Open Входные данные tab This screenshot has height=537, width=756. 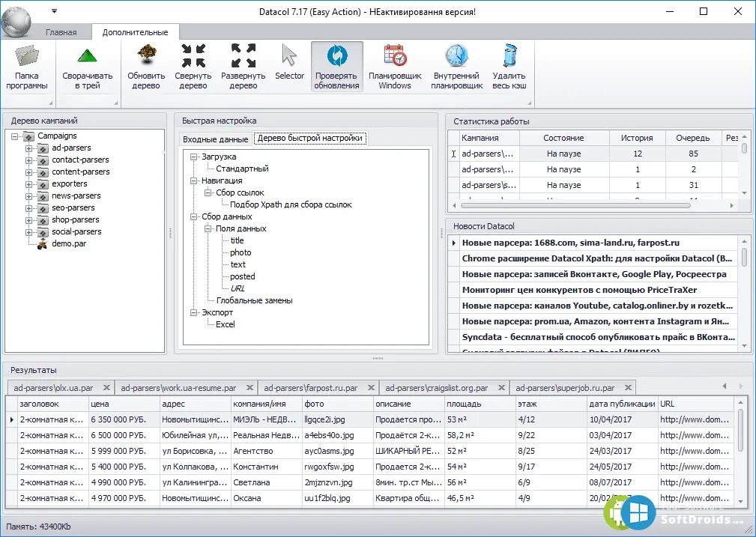(215, 139)
